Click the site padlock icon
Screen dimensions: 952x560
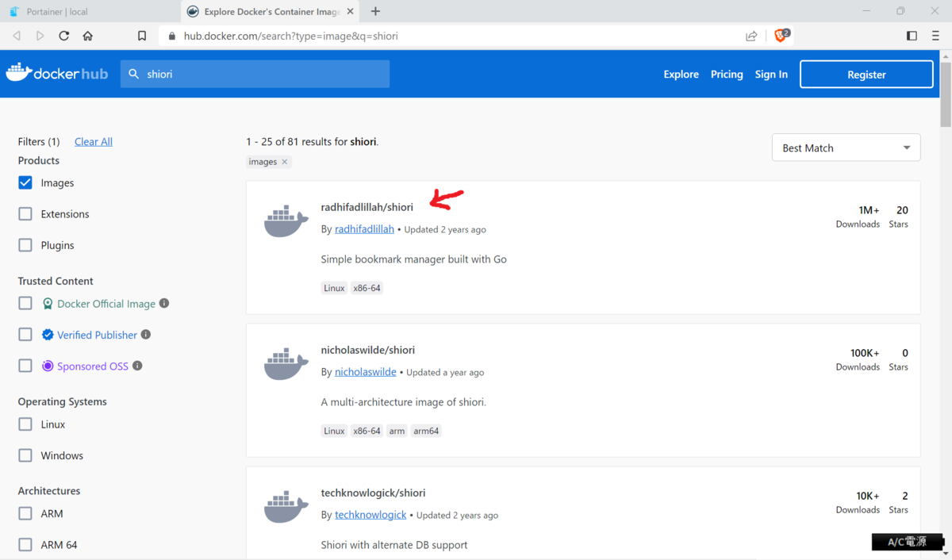coord(172,36)
